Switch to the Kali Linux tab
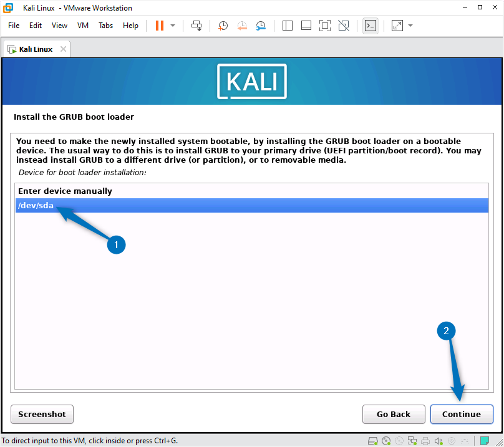 point(34,48)
